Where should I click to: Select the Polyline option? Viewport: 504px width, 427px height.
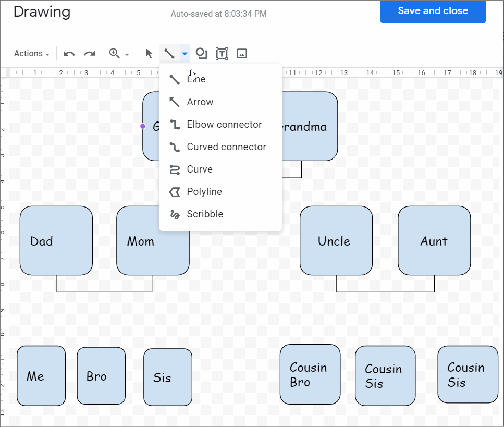[x=203, y=191]
